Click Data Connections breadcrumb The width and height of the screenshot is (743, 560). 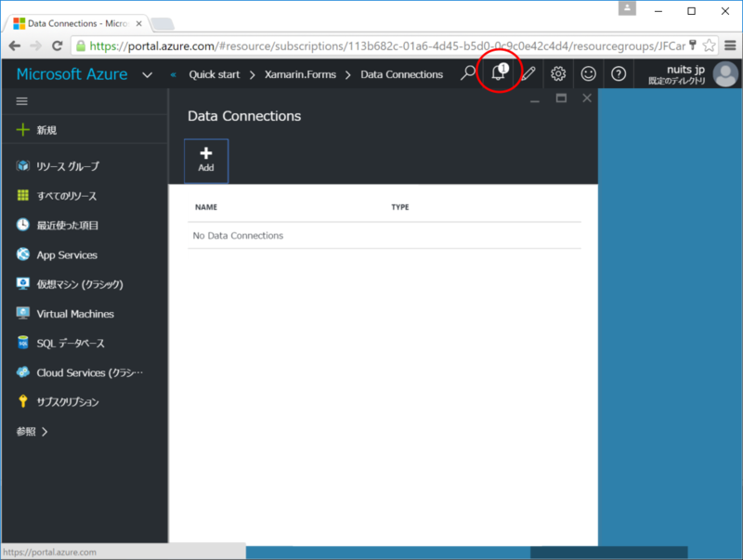pyautogui.click(x=401, y=74)
